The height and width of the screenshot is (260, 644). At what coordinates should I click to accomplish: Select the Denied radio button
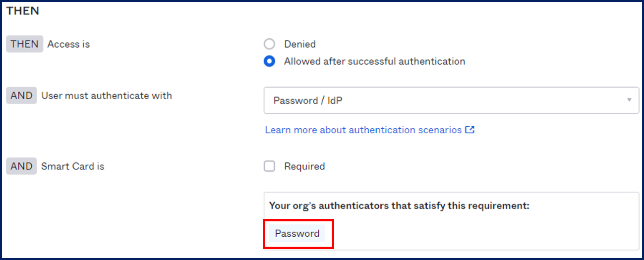click(269, 44)
